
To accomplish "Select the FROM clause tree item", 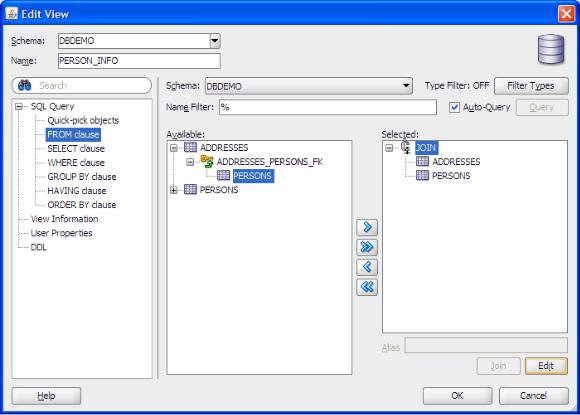I will pyautogui.click(x=73, y=134).
